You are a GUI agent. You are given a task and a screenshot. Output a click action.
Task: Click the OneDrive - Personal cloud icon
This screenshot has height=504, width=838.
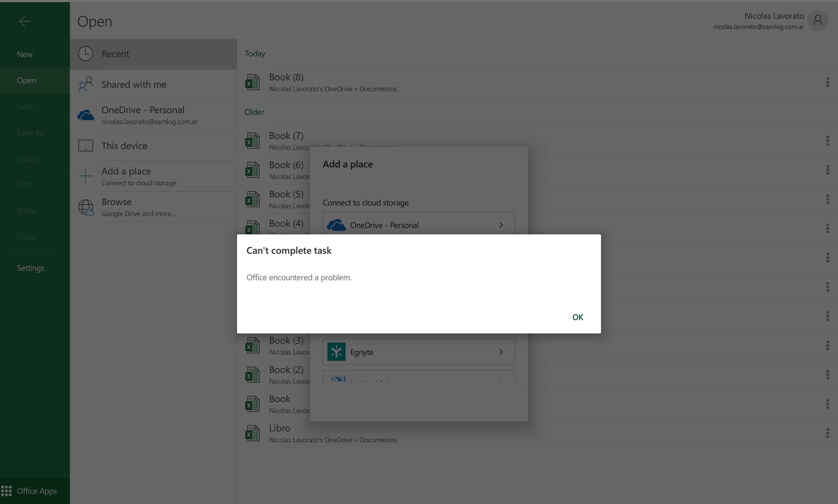(337, 225)
